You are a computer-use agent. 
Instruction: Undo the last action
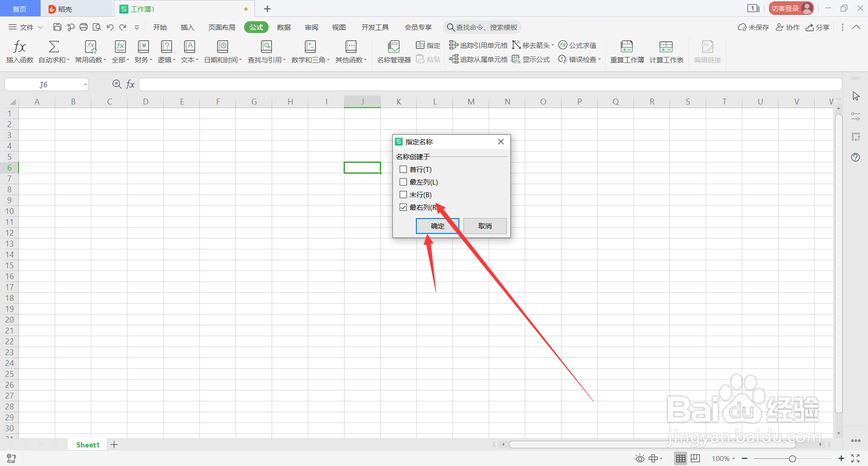(110, 27)
